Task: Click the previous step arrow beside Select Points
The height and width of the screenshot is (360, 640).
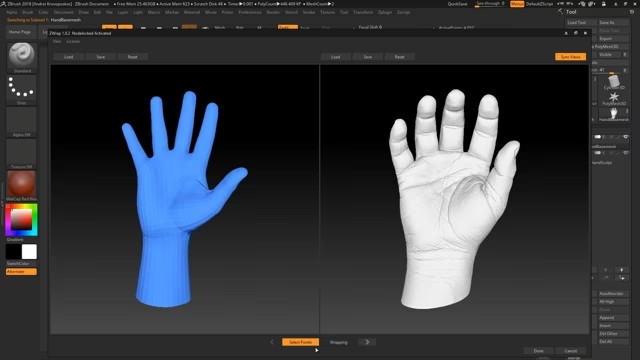Action: coord(272,342)
